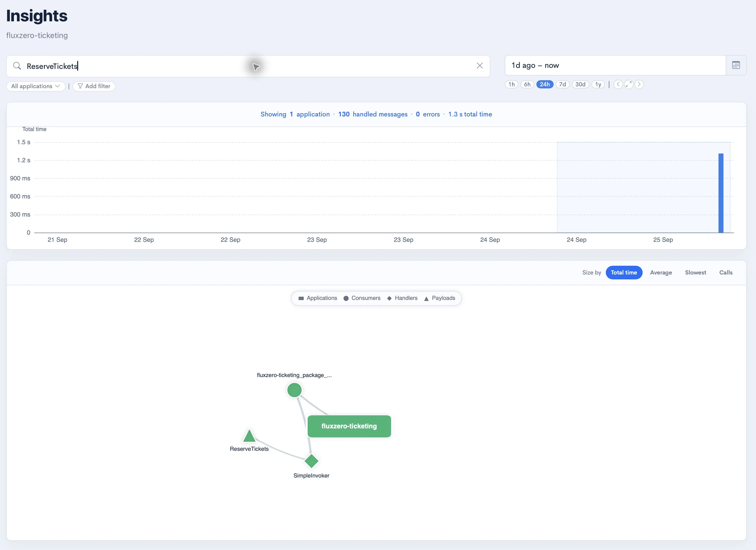
Task: Click the highlighted chart time window
Action: coord(643,187)
